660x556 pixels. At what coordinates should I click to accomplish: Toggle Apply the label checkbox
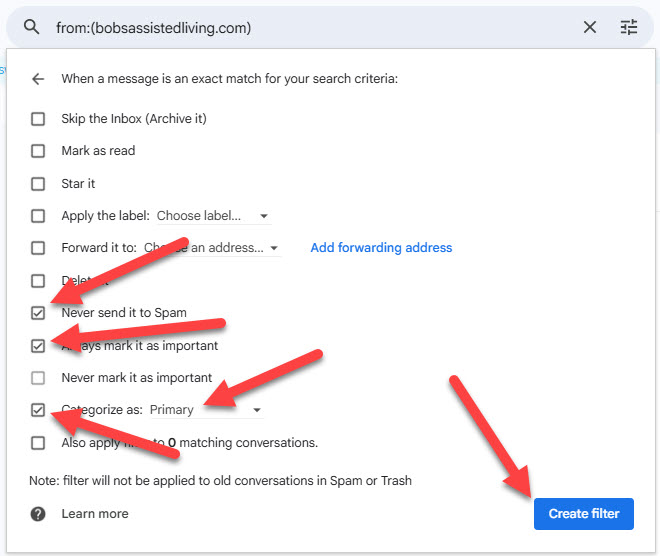[x=38, y=216]
